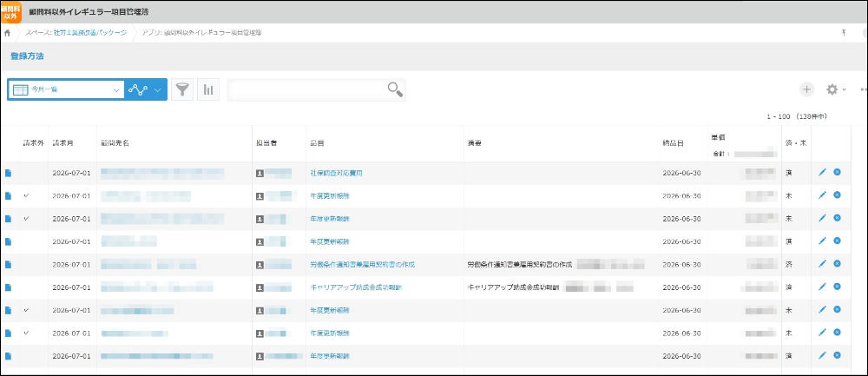Click 摘要 text 労働条件通知書兼雇用契約書の作成 in summary column
This screenshot has width=868, height=376.
[520, 265]
